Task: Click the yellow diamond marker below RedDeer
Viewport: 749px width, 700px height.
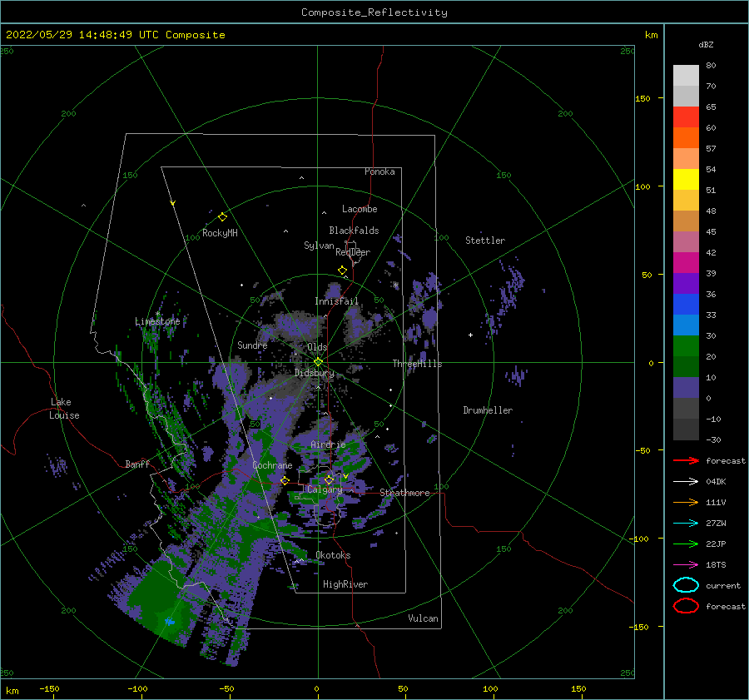Action: pyautogui.click(x=343, y=271)
